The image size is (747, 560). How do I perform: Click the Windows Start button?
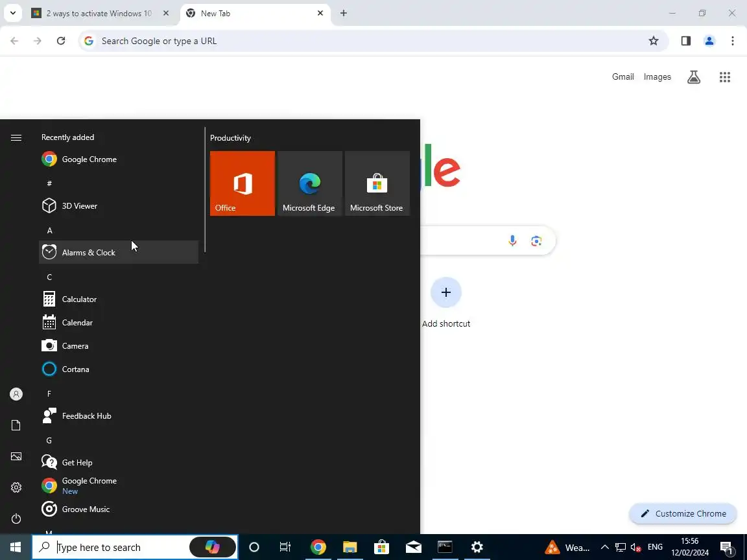point(16,547)
